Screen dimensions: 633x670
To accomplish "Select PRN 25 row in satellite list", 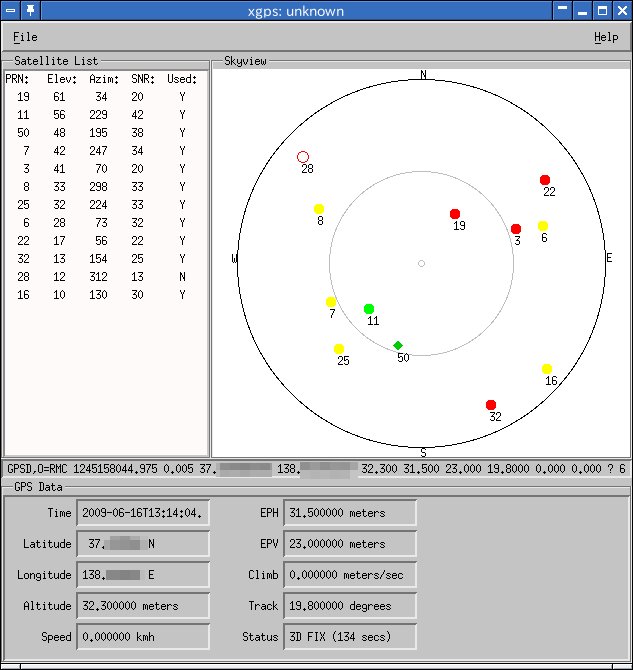I will click(x=106, y=205).
